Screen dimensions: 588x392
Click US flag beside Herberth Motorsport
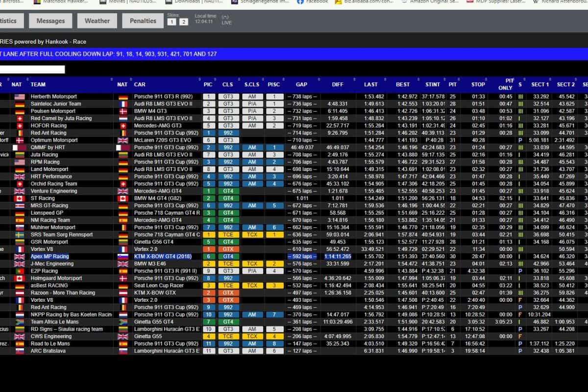(x=19, y=97)
